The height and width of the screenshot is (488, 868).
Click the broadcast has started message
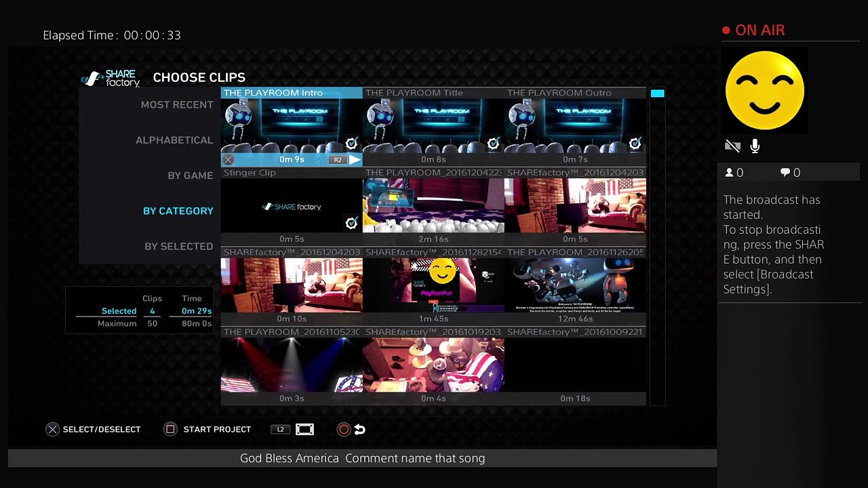coord(774,244)
